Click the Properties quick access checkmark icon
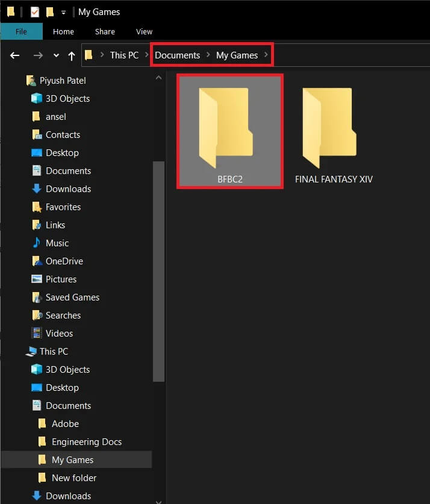Screen dimensions: 430x504 point(35,12)
